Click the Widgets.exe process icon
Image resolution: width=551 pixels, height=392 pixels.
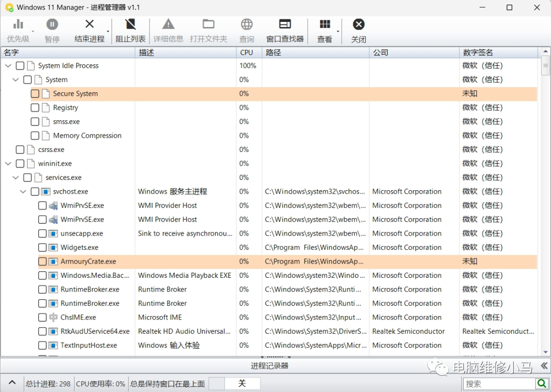[53, 248]
